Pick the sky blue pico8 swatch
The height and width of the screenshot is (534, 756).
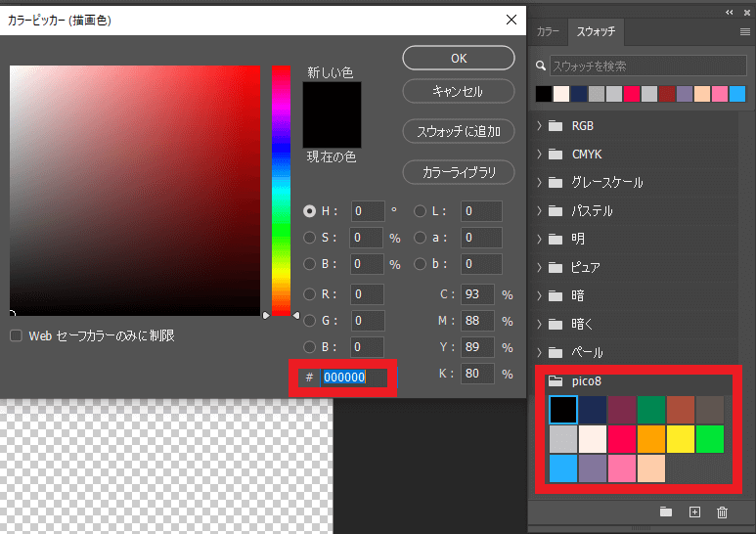(563, 468)
